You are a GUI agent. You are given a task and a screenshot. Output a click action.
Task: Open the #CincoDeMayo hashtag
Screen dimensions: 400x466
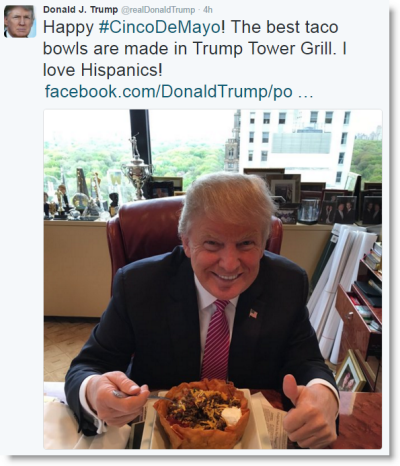(159, 28)
